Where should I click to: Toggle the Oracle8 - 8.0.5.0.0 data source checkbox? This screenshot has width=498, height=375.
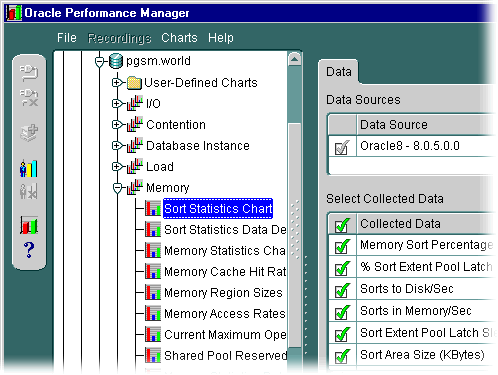(342, 147)
